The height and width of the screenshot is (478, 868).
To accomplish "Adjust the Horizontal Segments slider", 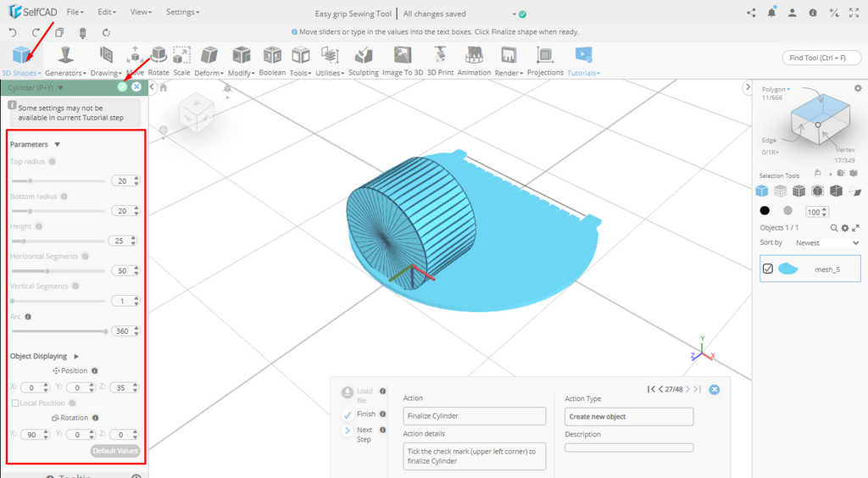I will 58,271.
